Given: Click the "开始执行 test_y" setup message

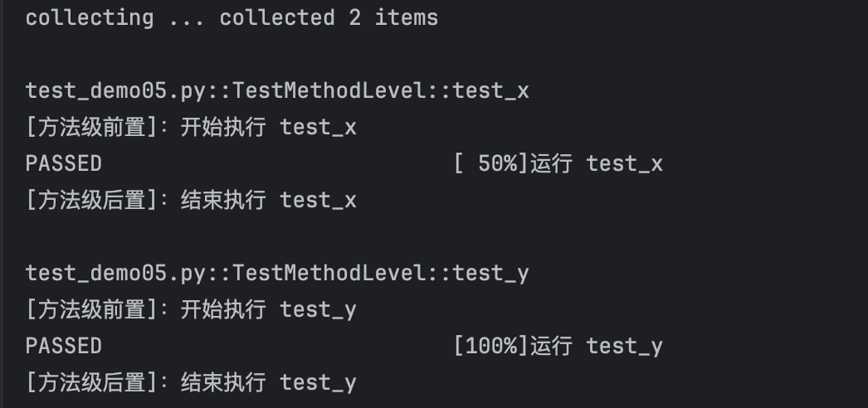Looking at the screenshot, I should pos(269,309).
